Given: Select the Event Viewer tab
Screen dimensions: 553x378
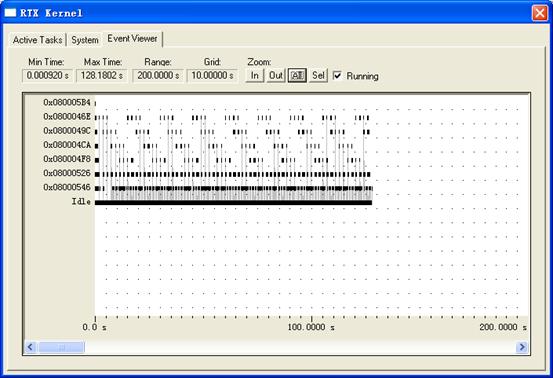Looking at the screenshot, I should [132, 39].
